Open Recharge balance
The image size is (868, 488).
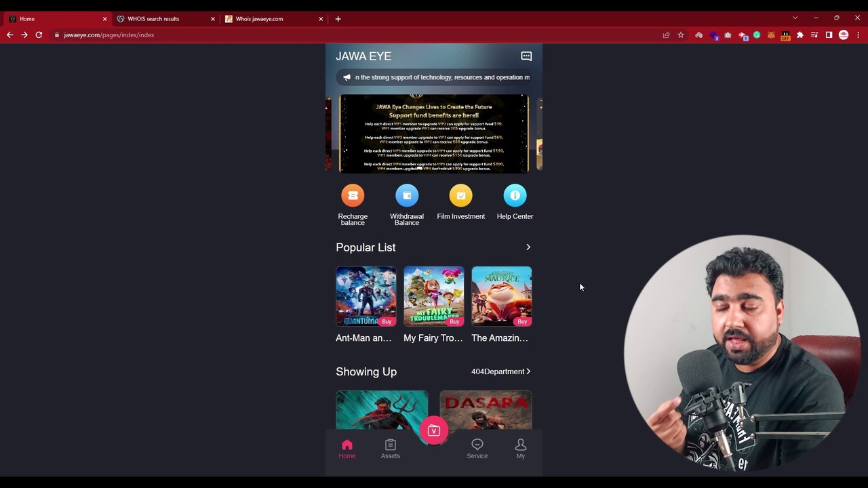[x=353, y=205]
